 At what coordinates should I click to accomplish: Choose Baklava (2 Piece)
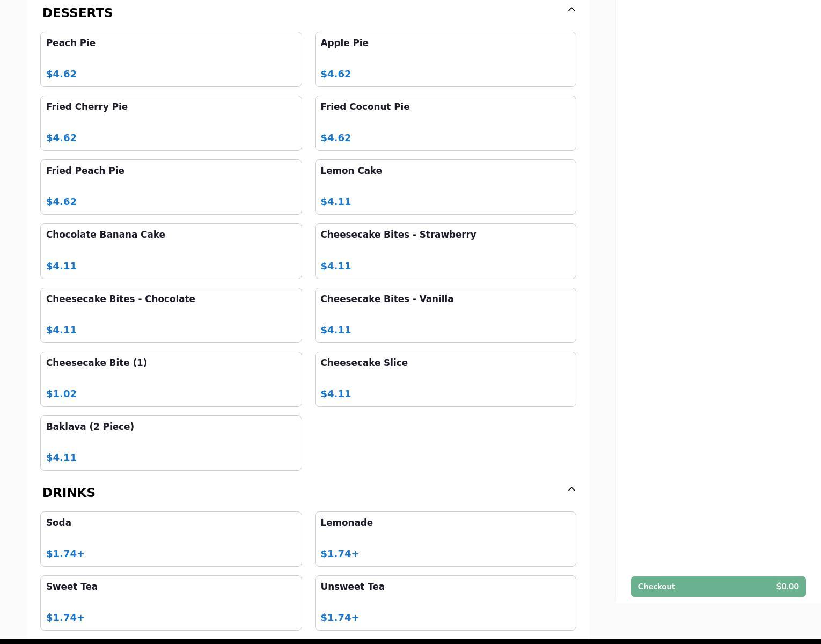click(171, 443)
